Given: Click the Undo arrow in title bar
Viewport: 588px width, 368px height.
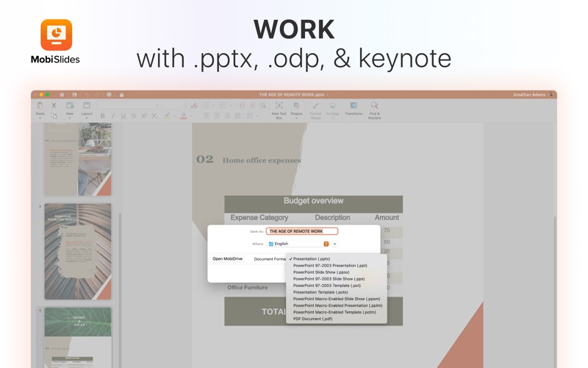Looking at the screenshot, I should pos(87,95).
